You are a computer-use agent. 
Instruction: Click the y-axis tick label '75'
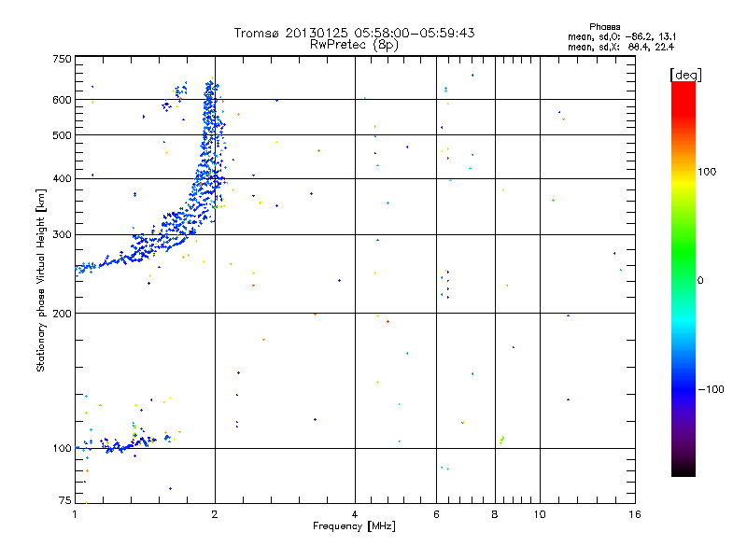click(x=65, y=500)
